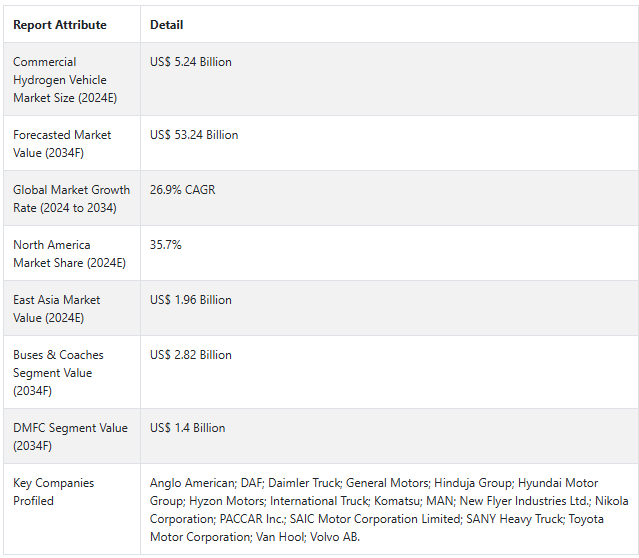Select the US$ 2.82 Billion value
Image resolution: width=639 pixels, height=558 pixels.
(191, 355)
